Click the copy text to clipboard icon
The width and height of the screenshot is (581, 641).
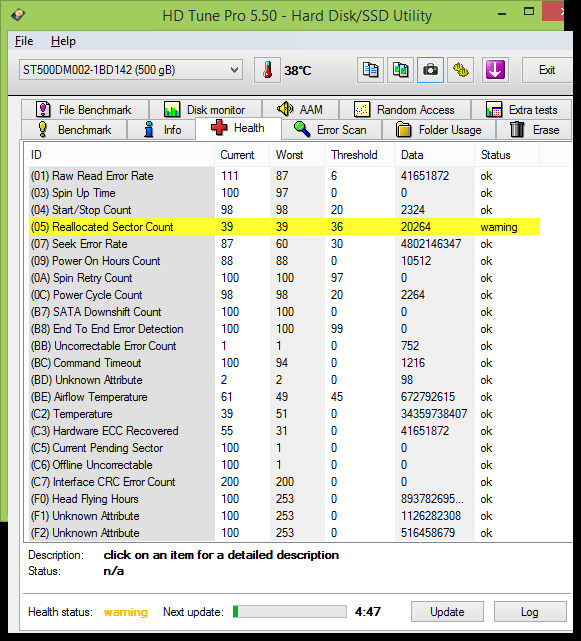pos(370,70)
